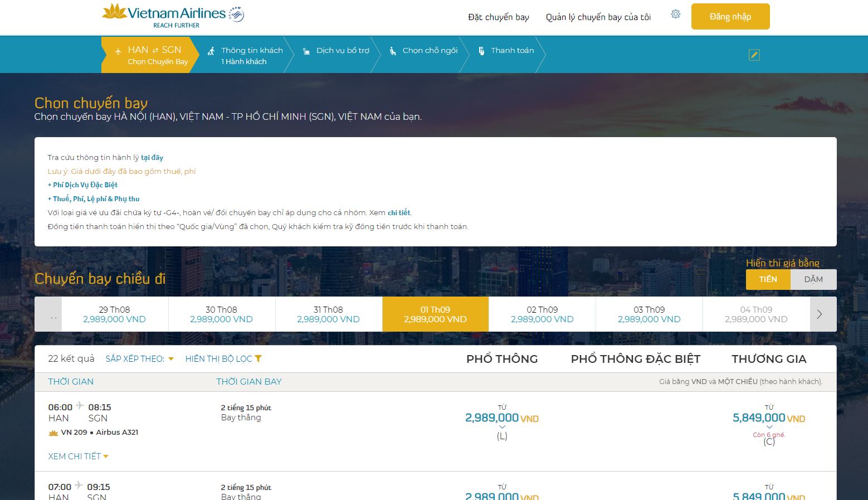Click the yellow edit pencil icon
Image resolution: width=868 pixels, height=500 pixels.
(x=754, y=55)
